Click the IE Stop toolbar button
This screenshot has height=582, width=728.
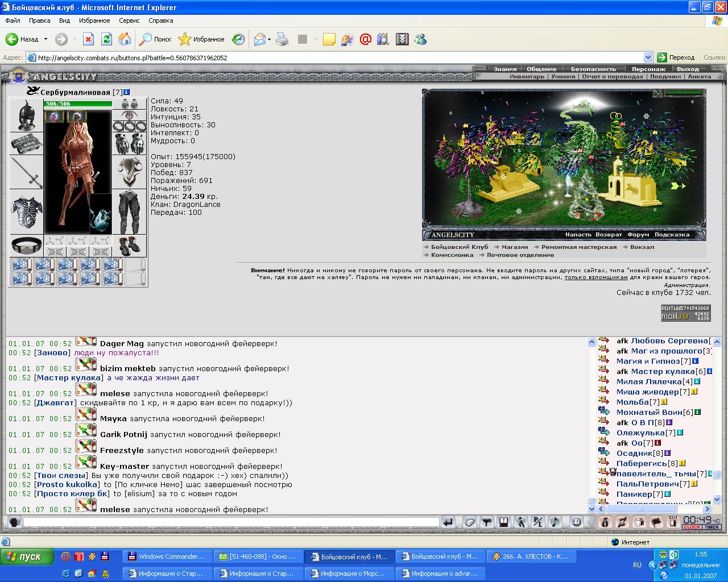[88, 39]
